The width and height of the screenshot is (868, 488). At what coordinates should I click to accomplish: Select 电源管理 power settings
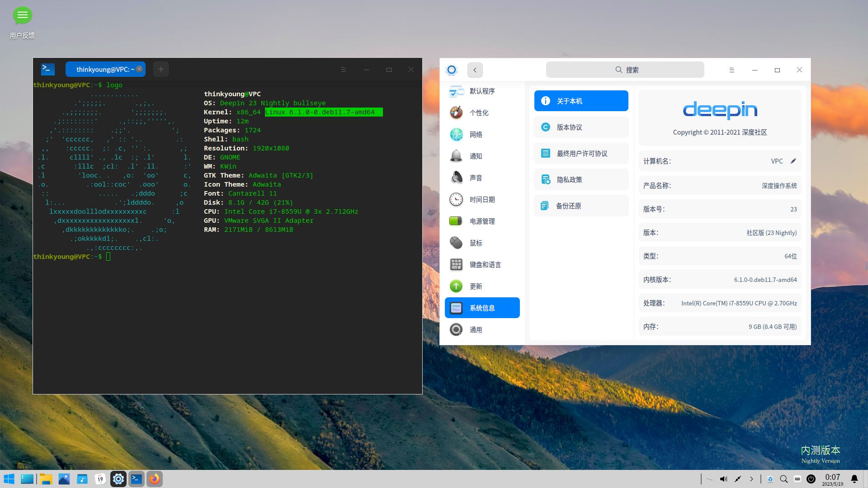(x=482, y=221)
